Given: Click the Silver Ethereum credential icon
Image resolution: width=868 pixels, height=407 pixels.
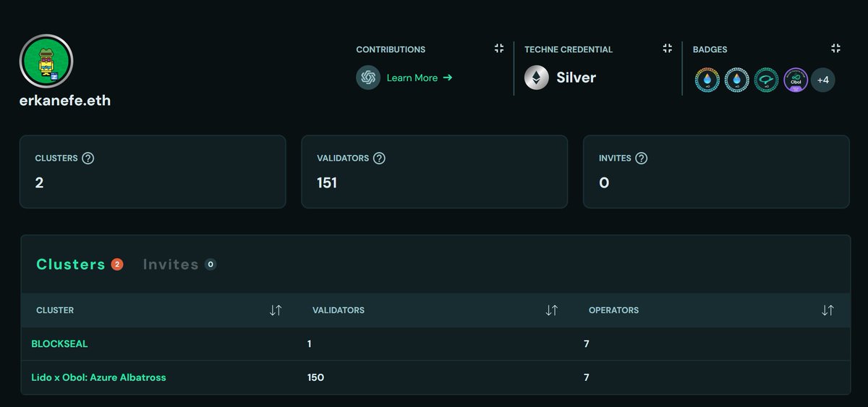Looking at the screenshot, I should [x=537, y=77].
